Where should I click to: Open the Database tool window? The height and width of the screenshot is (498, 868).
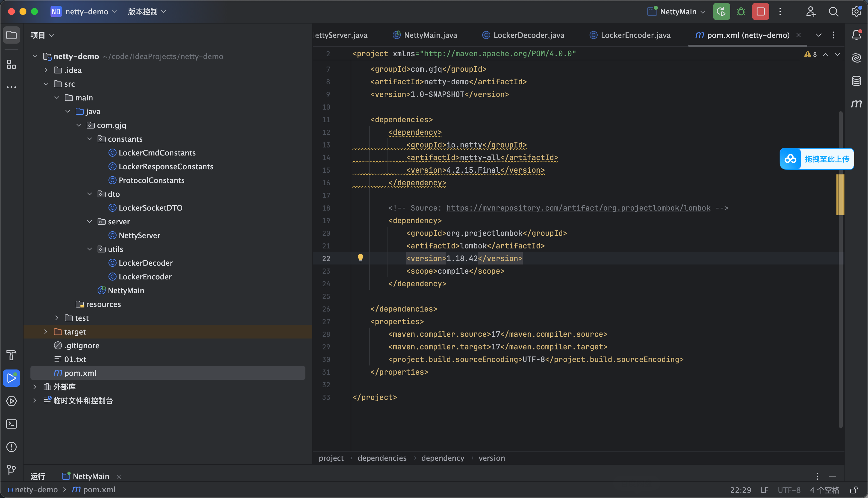(856, 81)
